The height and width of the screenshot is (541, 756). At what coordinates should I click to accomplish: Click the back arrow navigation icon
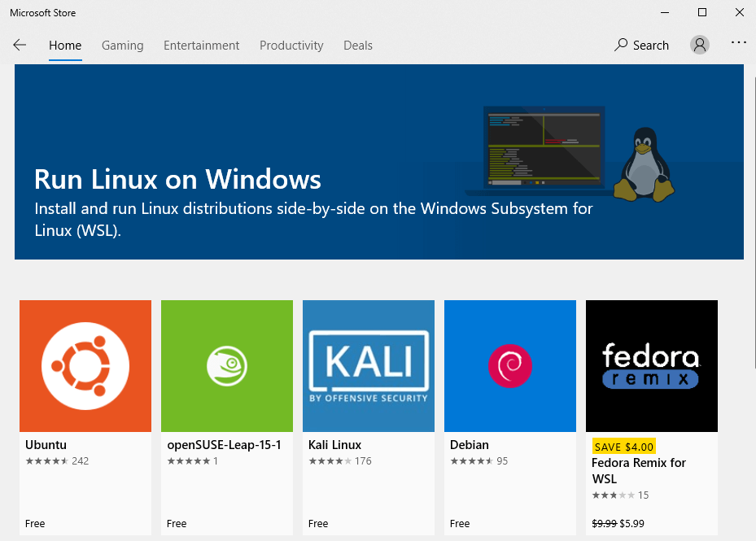tap(20, 46)
